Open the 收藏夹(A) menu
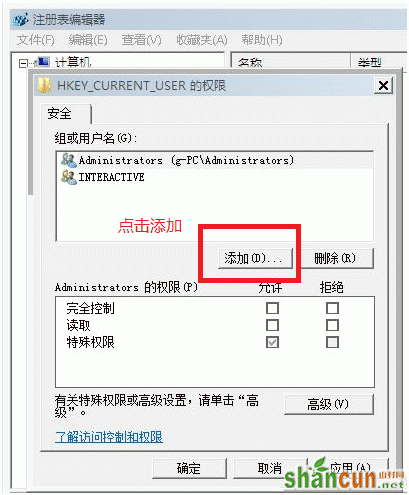This screenshot has width=409, height=495. coord(202,40)
